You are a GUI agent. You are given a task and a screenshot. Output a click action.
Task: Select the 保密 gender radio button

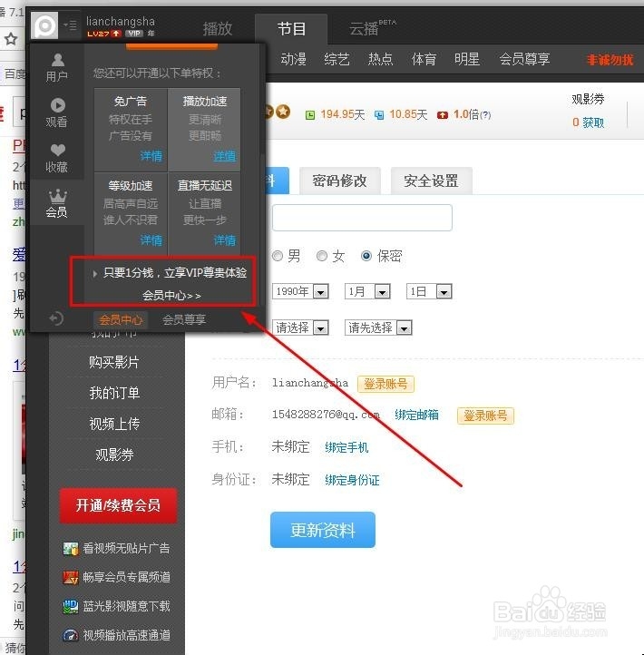pos(366,256)
